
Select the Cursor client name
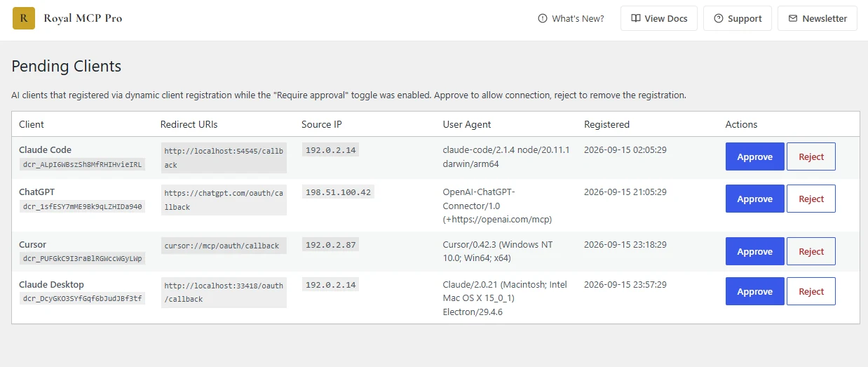click(32, 244)
